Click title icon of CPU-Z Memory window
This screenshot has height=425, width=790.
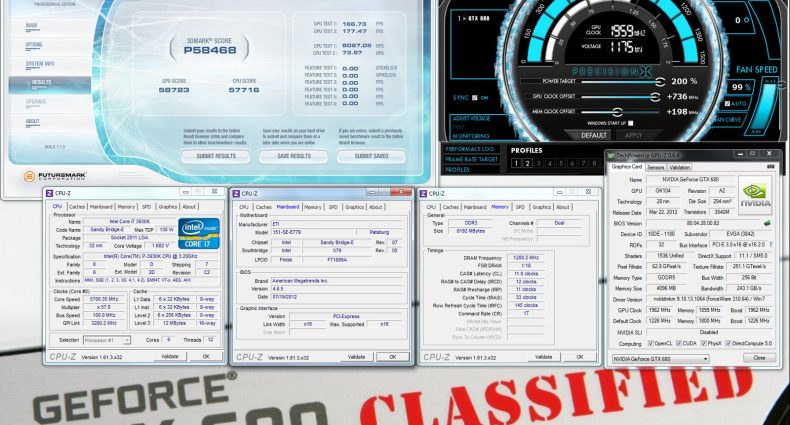click(x=423, y=193)
